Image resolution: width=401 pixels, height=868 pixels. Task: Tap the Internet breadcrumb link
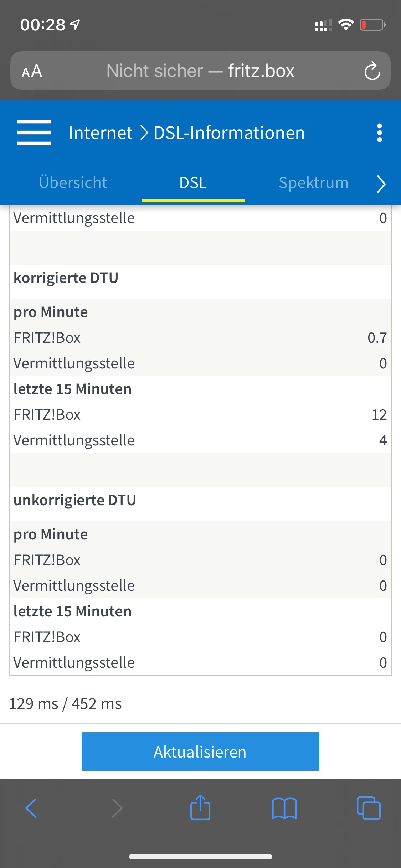(x=101, y=133)
